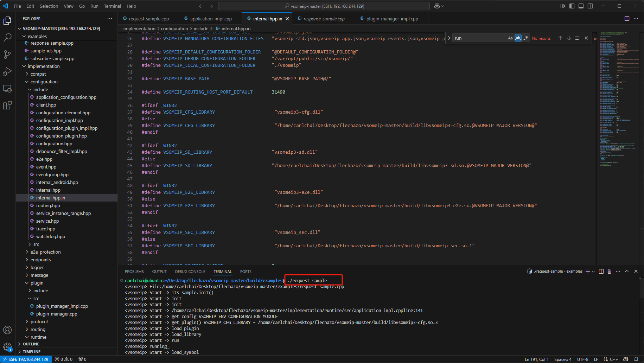Open the Source Control view
This screenshot has height=363, width=644.
coord(7,55)
